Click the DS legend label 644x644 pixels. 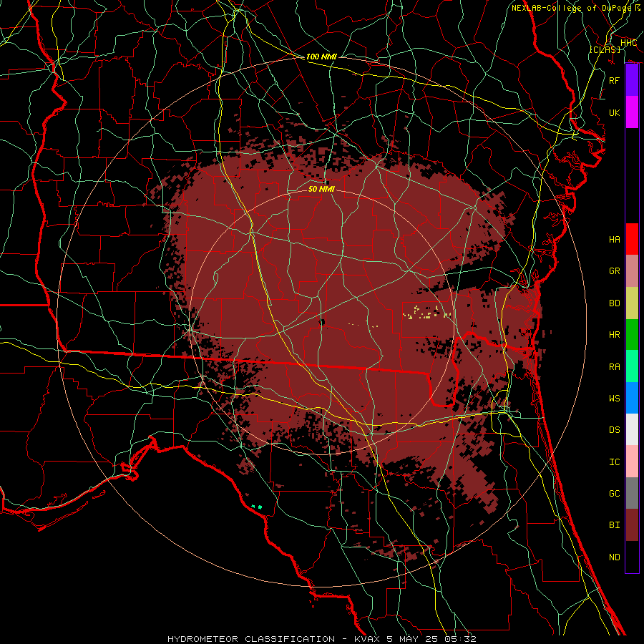615,430
